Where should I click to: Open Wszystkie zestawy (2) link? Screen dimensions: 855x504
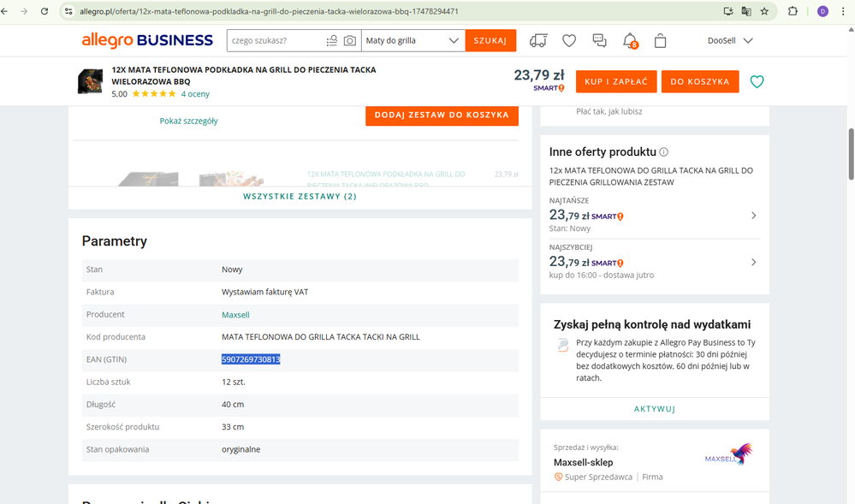click(300, 196)
